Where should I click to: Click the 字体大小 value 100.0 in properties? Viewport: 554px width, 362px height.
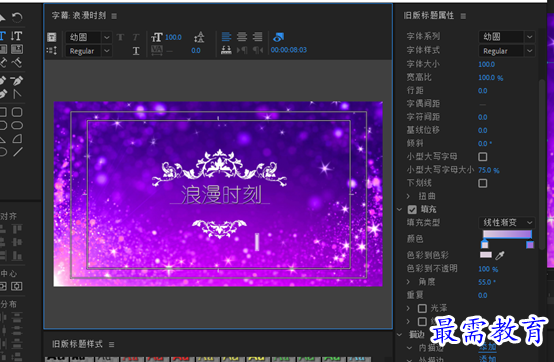[x=487, y=64]
